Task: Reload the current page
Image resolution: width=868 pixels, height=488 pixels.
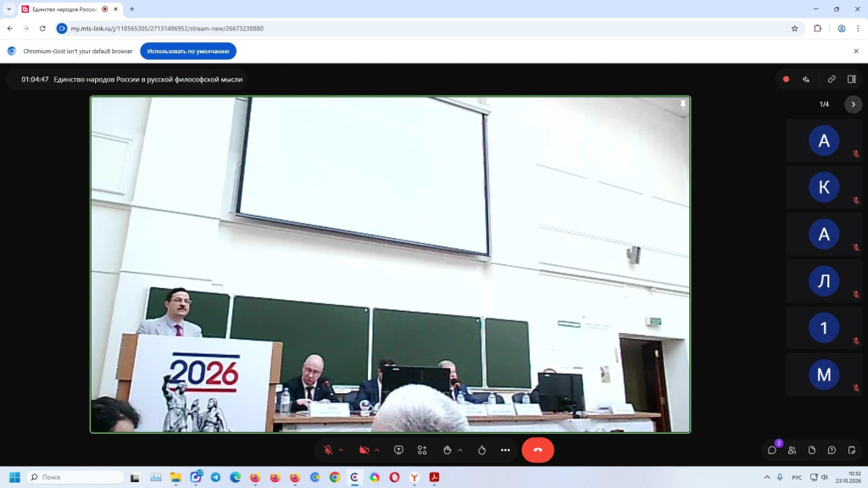Action: coord(42,28)
